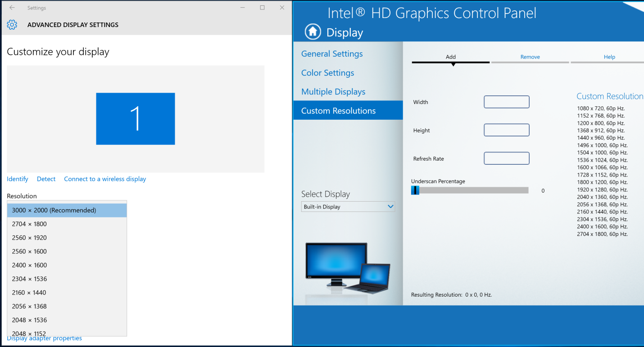The image size is (644, 347).
Task: Open Color Settings in sidebar
Action: click(x=327, y=72)
